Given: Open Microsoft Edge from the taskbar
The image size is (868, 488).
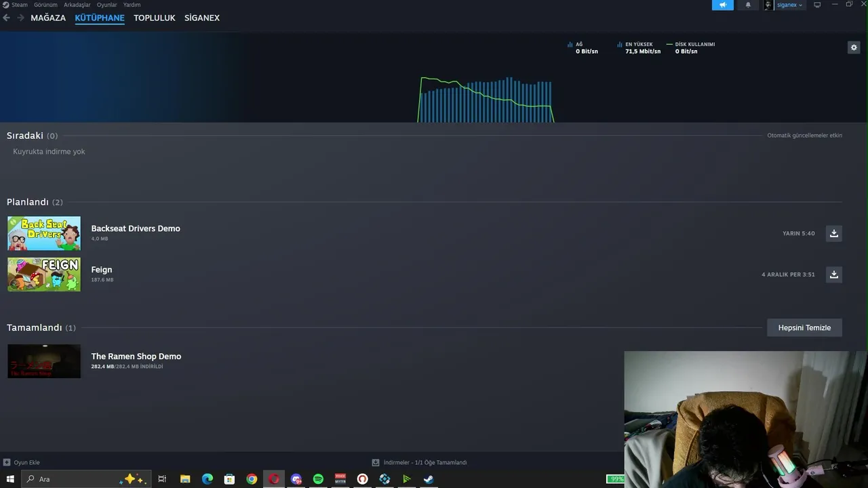Looking at the screenshot, I should tap(208, 479).
